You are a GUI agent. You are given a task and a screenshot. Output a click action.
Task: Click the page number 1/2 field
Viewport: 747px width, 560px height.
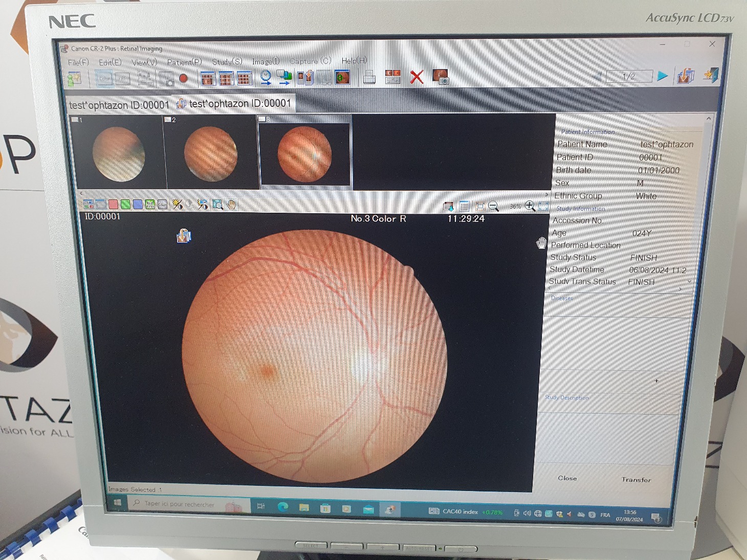(629, 76)
